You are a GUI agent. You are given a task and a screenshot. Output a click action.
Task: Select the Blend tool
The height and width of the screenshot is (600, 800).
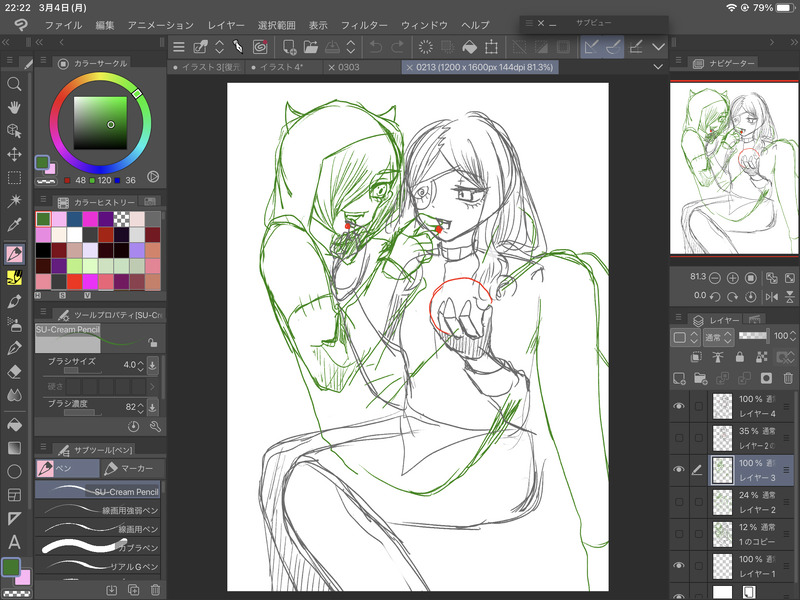[x=14, y=395]
